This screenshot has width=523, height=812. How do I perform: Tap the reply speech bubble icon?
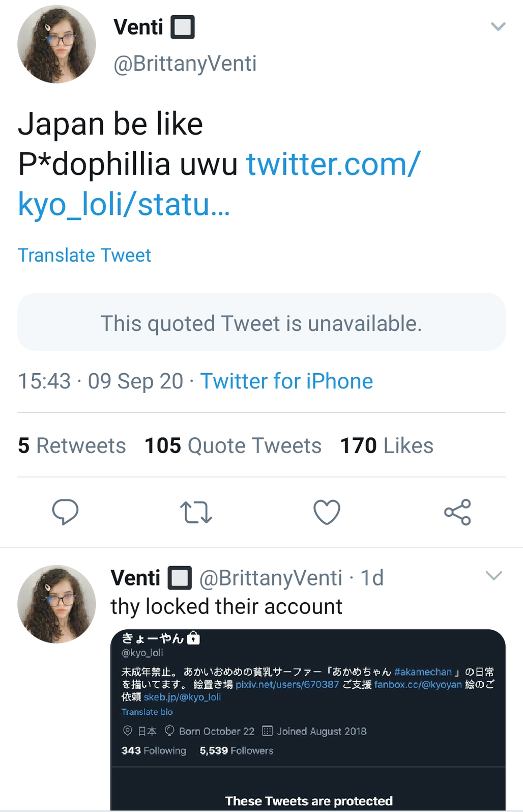[x=65, y=512]
